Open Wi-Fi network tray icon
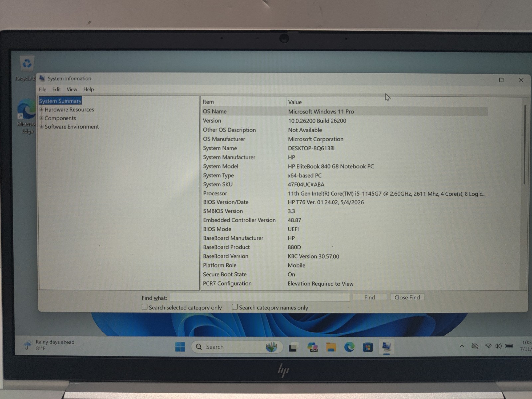This screenshot has width=532, height=399. (x=488, y=346)
